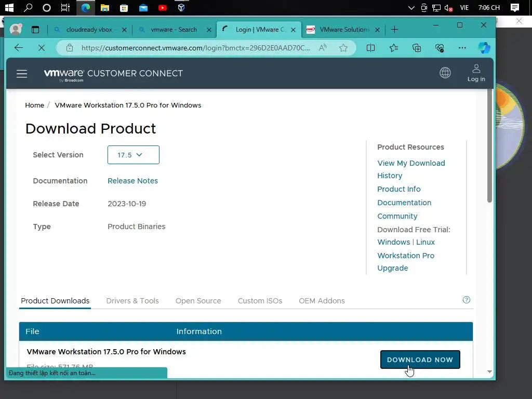
Task: Open language globe selector
Action: click(445, 73)
